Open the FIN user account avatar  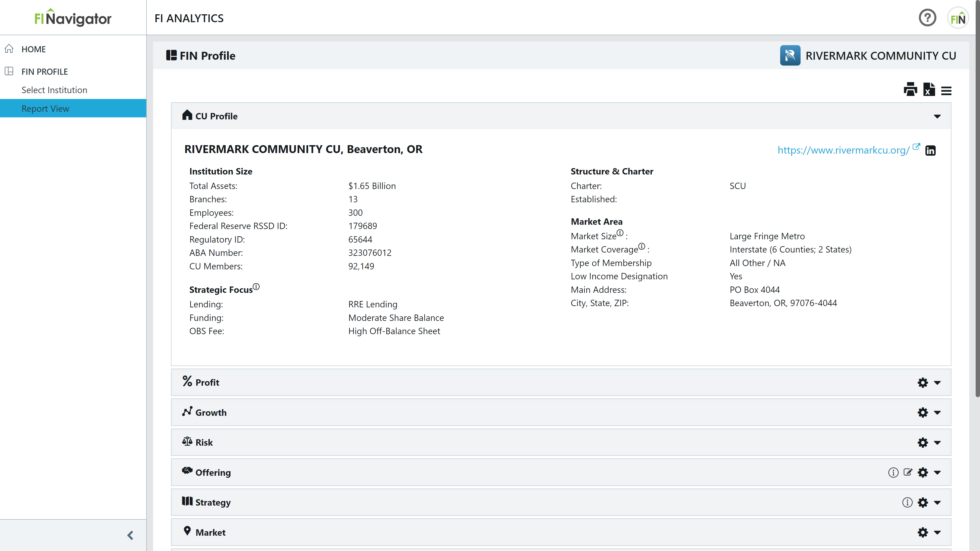[958, 18]
